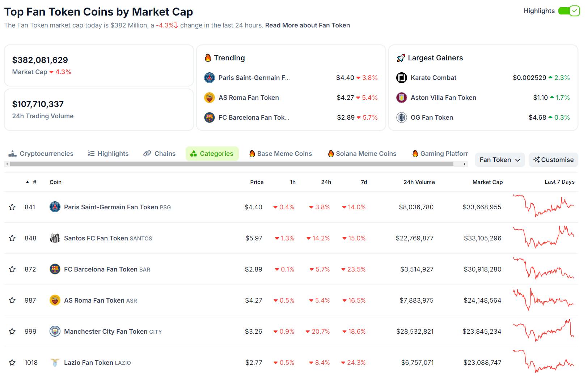Image resolution: width=588 pixels, height=376 pixels.
Task: Click the Customise button
Action: (553, 160)
